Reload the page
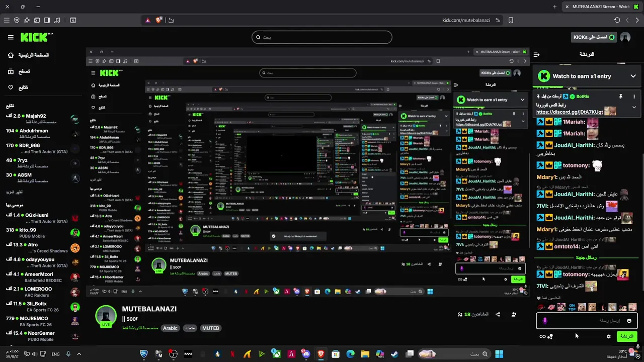 (x=617, y=20)
